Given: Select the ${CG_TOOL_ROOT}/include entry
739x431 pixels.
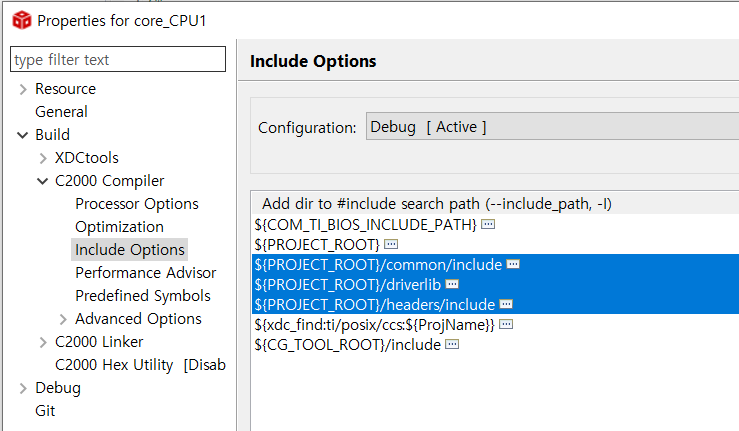Looking at the screenshot, I should coord(347,344).
